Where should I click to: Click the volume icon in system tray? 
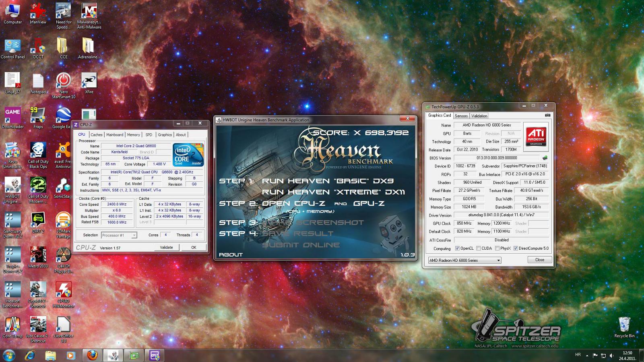point(612,356)
